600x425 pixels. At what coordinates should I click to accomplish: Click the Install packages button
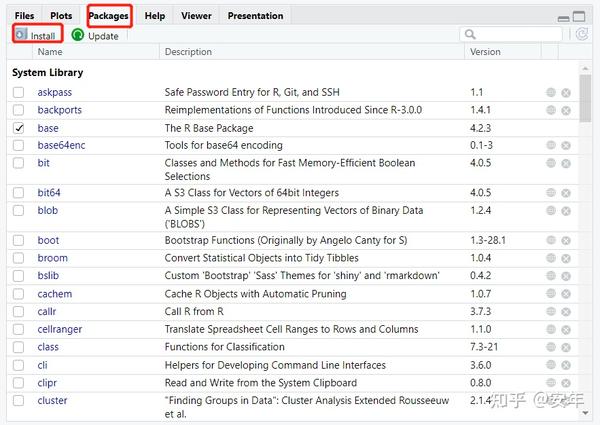[x=36, y=35]
